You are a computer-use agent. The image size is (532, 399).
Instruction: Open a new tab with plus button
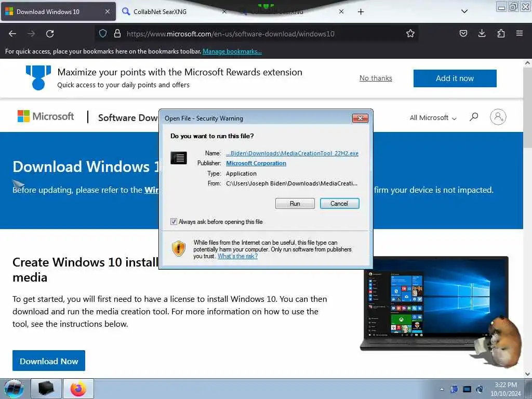click(361, 12)
